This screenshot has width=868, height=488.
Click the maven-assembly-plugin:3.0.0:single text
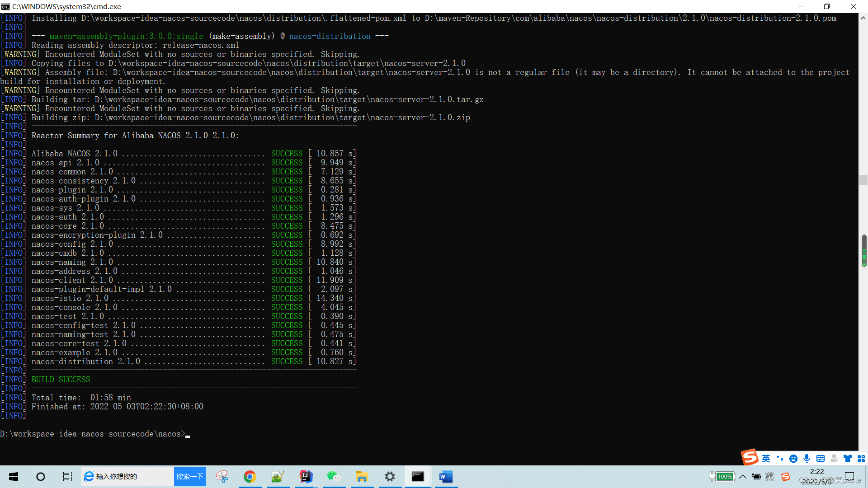point(126,36)
